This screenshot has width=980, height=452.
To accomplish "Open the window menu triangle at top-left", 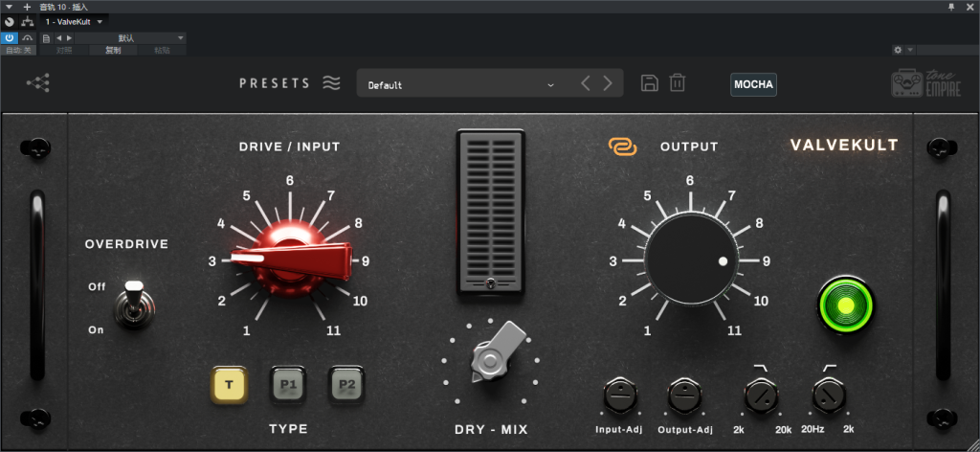I will (9, 7).
